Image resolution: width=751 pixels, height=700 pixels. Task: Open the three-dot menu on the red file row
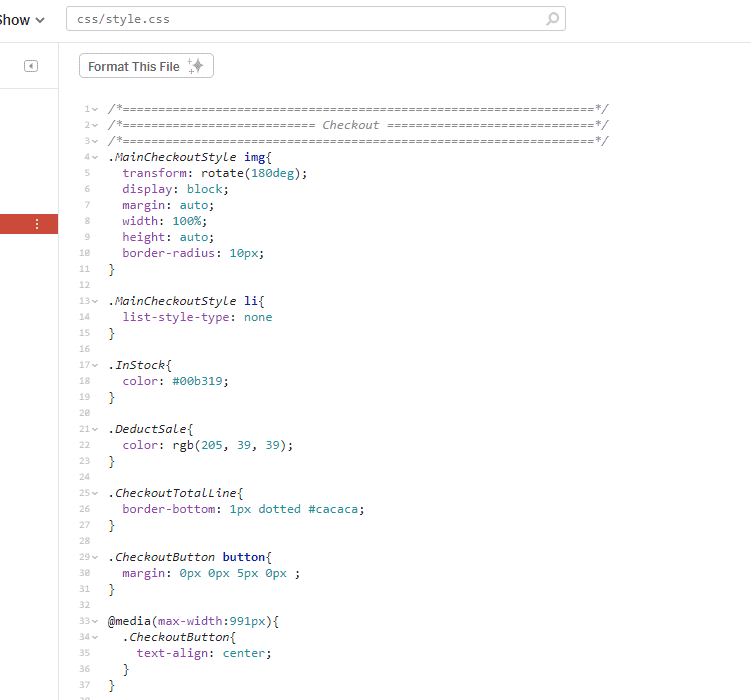37,224
